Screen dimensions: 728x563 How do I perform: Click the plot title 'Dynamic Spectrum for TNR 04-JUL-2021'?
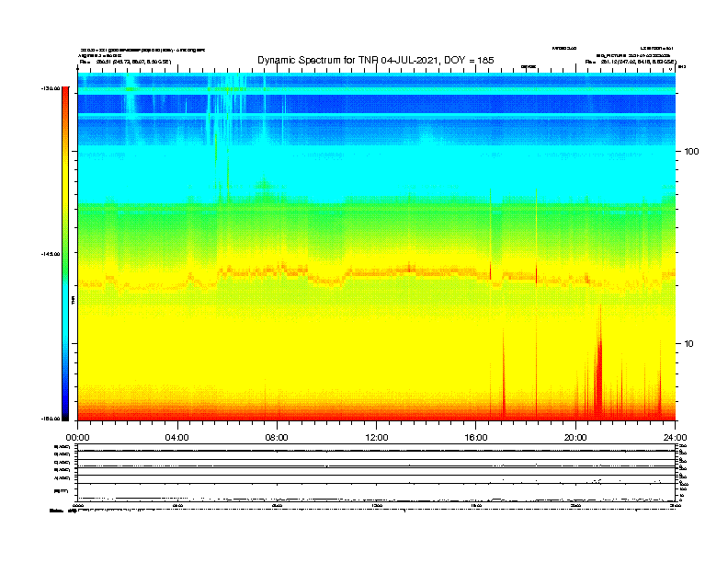click(x=348, y=61)
